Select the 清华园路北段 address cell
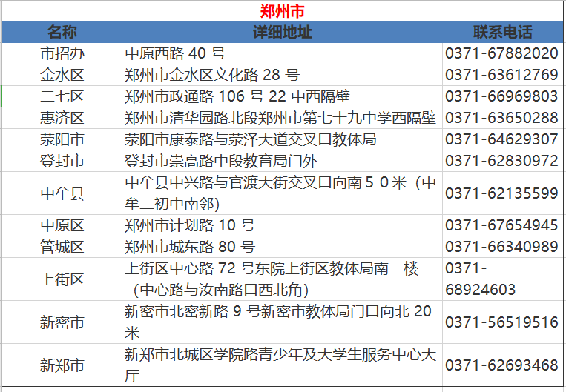This screenshot has width=566, height=392. 283,118
